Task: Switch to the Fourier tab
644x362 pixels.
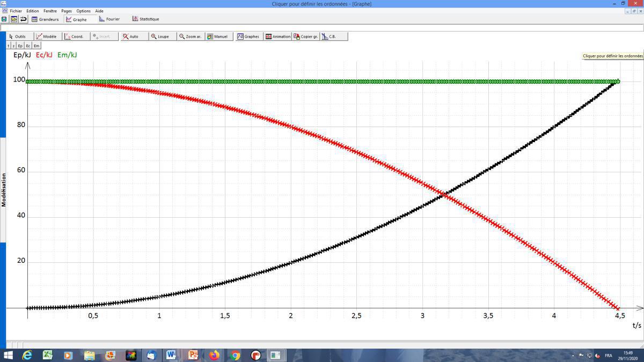Action: point(109,19)
